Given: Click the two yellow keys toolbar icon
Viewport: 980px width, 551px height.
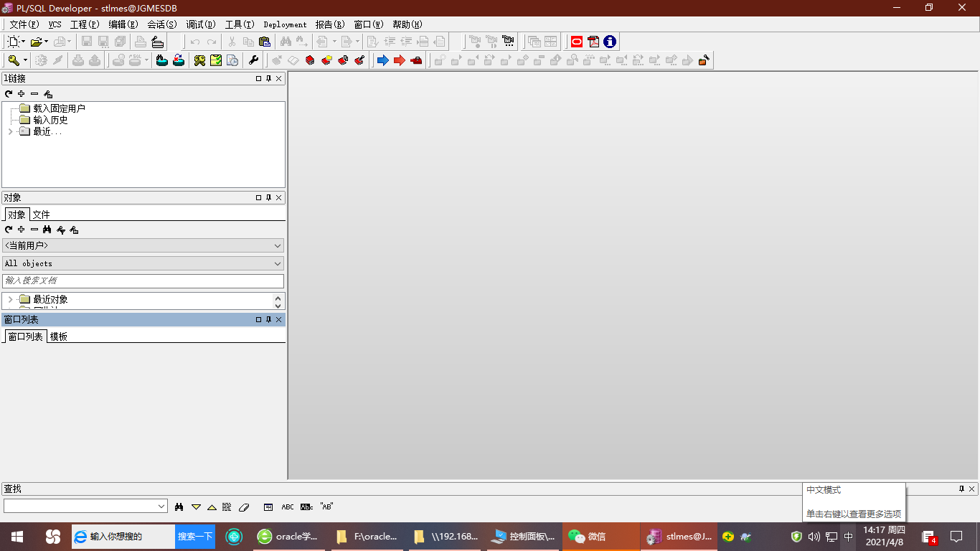Looking at the screenshot, I should point(199,60).
